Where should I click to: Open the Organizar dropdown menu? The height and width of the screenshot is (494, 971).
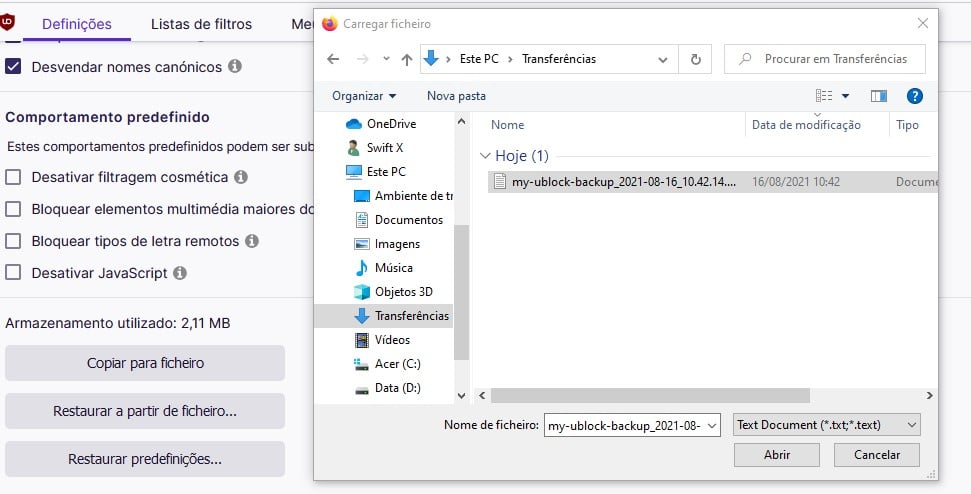point(364,96)
